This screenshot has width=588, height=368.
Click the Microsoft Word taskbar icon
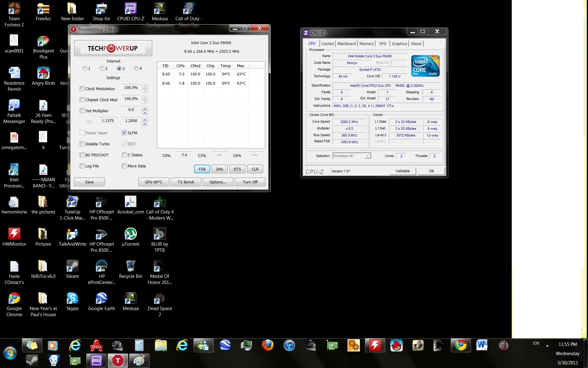(x=482, y=345)
